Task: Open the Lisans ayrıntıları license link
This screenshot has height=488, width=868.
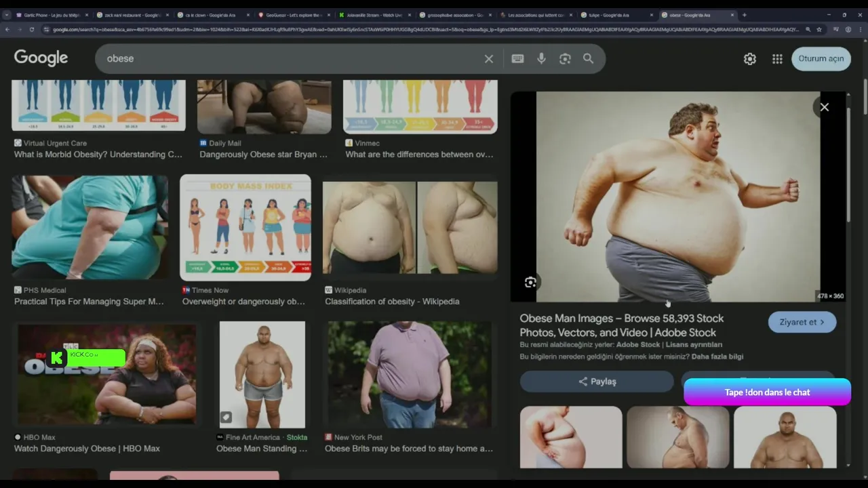Action: click(694, 345)
